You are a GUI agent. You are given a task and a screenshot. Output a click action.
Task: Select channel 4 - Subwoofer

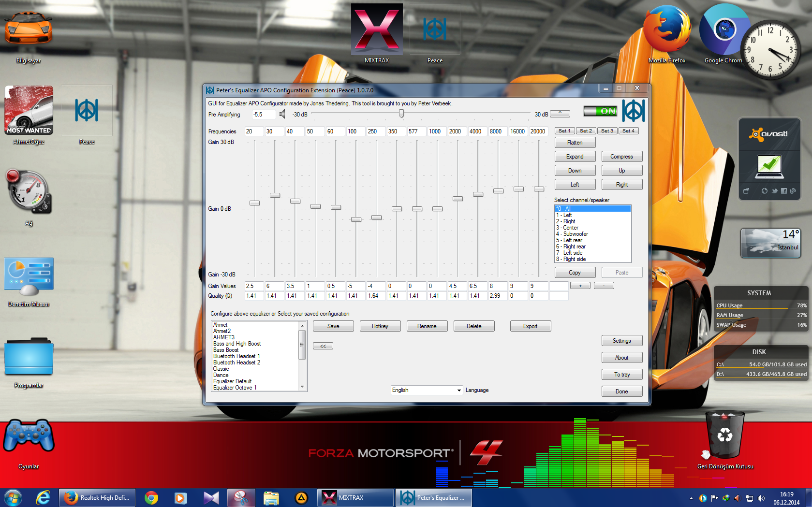[592, 234]
